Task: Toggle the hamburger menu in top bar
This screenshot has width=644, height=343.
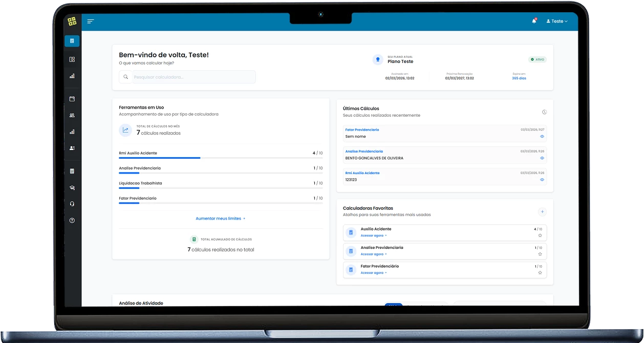Action: (91, 21)
